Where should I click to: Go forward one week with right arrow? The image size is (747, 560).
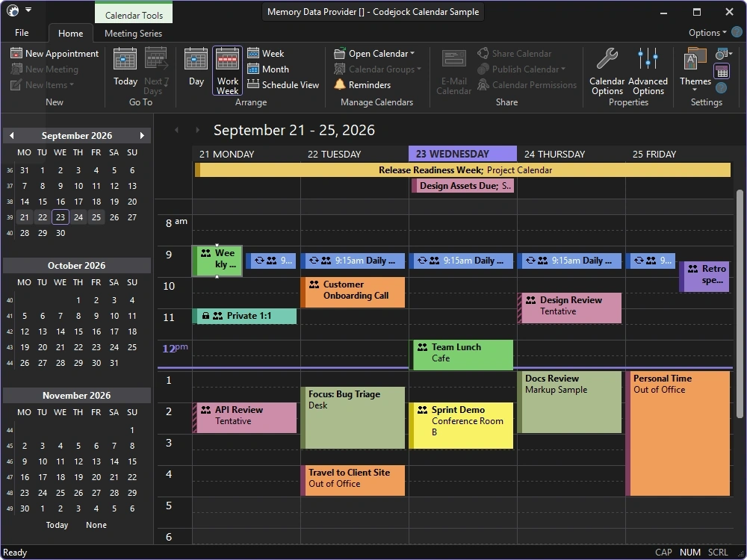coord(197,129)
